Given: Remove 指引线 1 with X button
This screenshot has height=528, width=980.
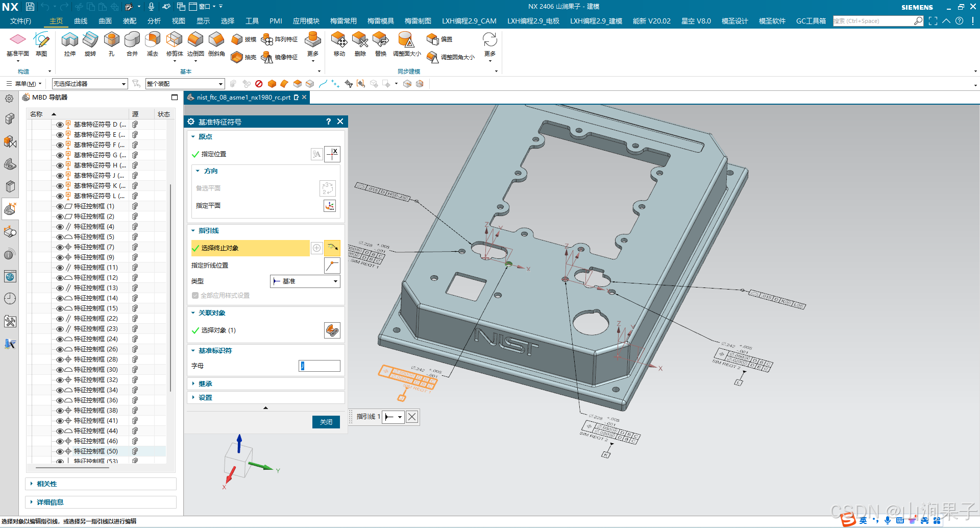Looking at the screenshot, I should point(412,417).
